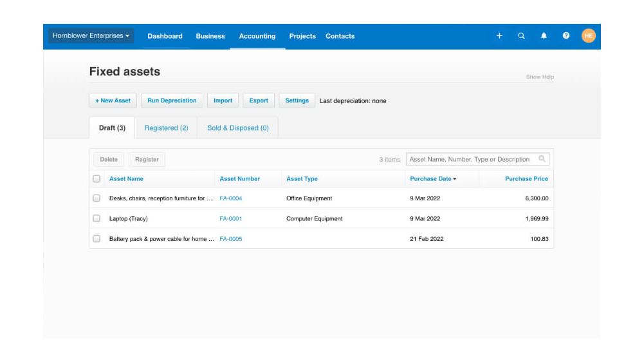Click the 'Office Equipment' asset type cell
The image size is (644, 362).
309,198
